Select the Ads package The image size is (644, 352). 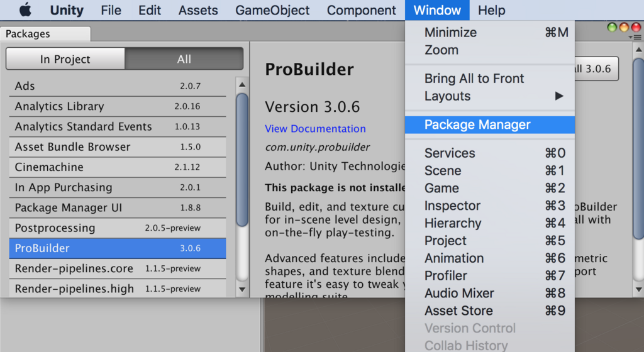click(x=118, y=86)
